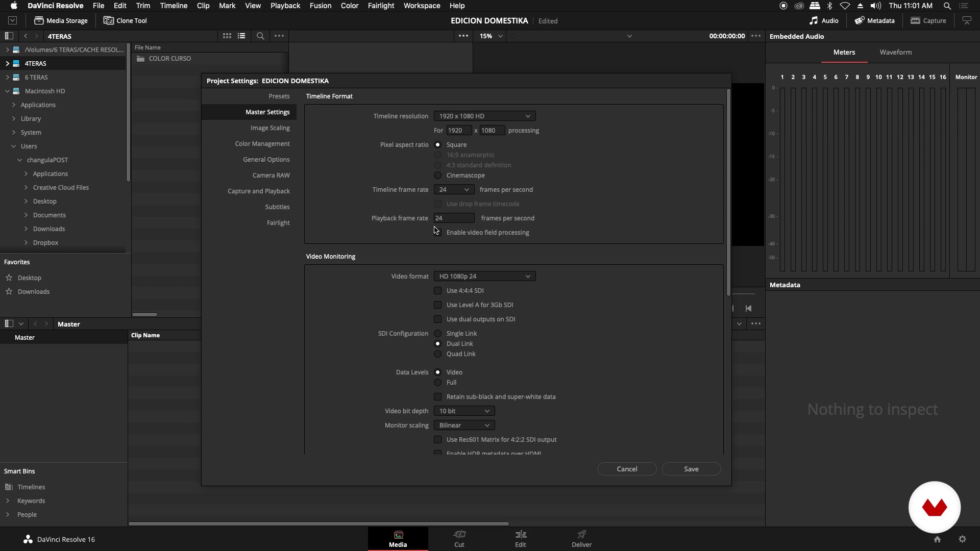980x551 pixels.
Task: Expand the 6 TERAS volume
Action: pos(7,77)
